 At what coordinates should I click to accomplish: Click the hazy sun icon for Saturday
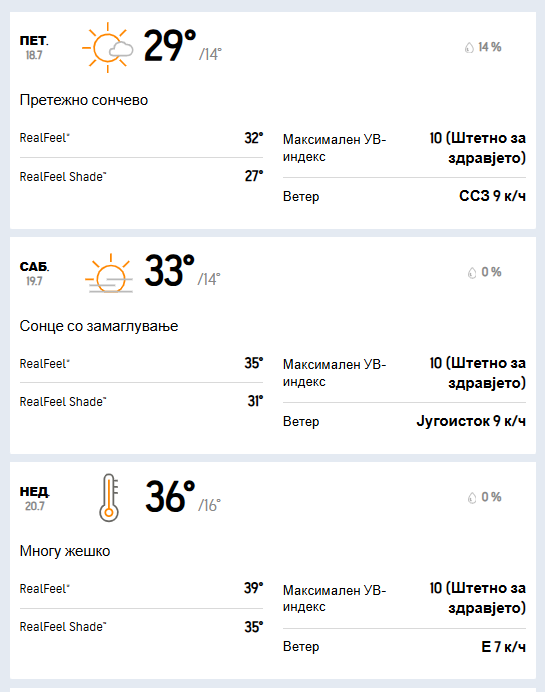click(109, 273)
